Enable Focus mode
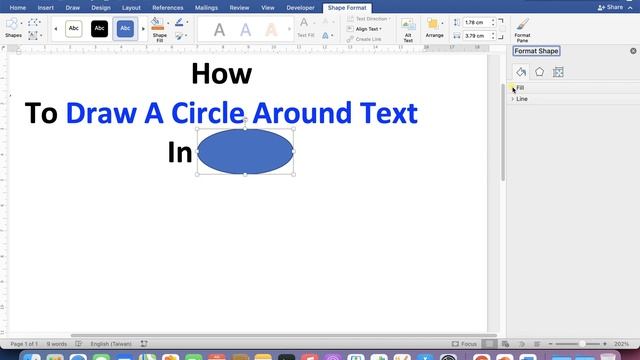Screen dimensions: 640x360 pos(464,344)
